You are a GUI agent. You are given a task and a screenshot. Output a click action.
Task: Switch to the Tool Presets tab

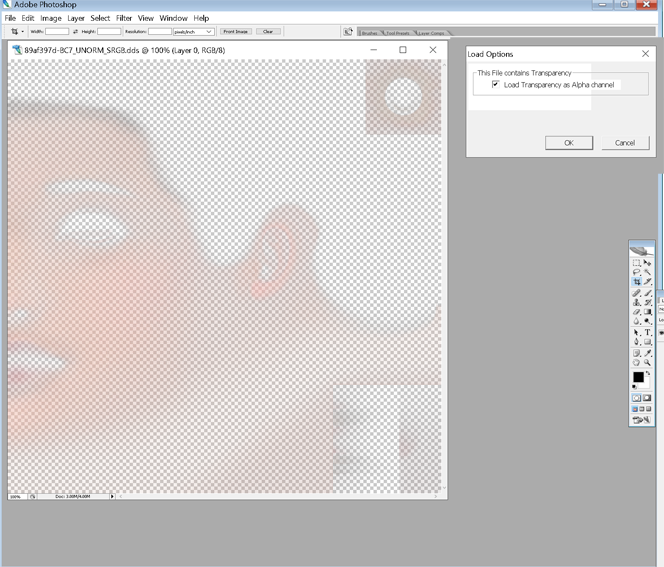point(398,33)
